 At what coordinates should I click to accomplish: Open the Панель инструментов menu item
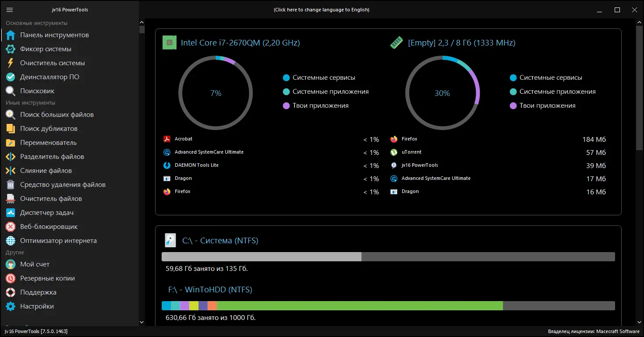[x=70, y=35]
